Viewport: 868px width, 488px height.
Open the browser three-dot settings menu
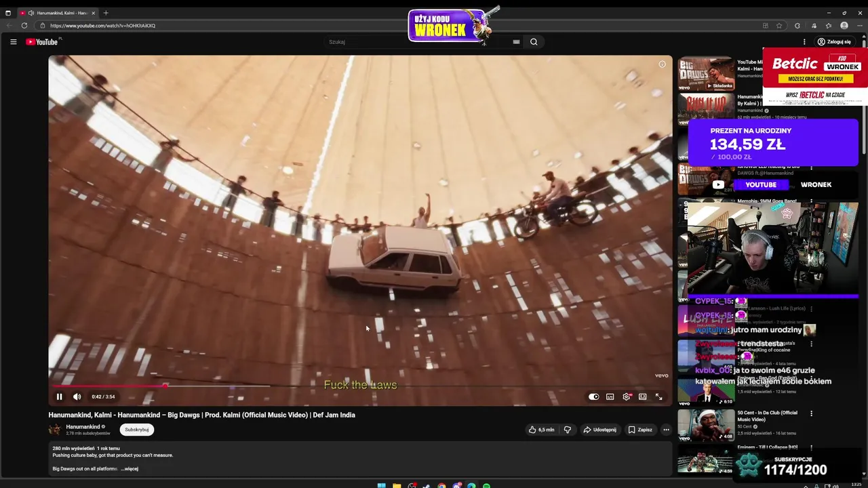click(860, 25)
